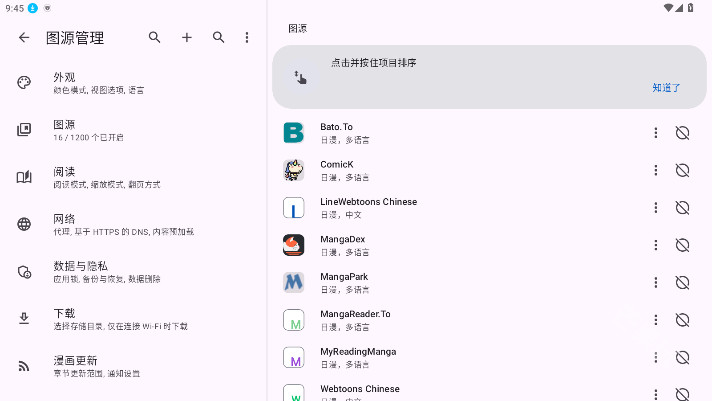Disable the Bato.To source
This screenshot has width=712, height=401.
point(683,133)
